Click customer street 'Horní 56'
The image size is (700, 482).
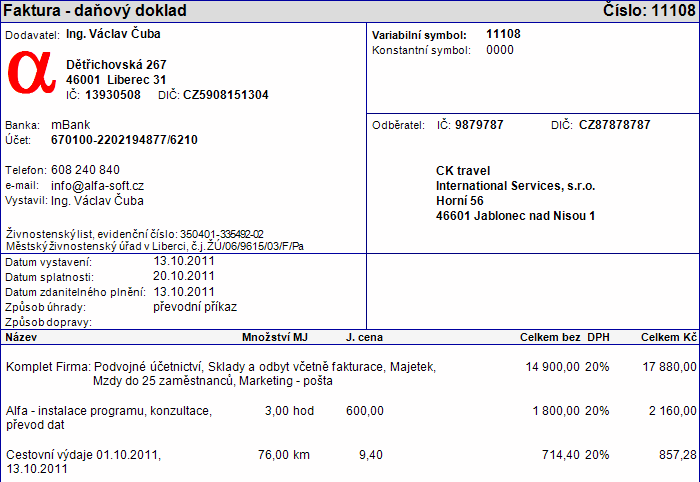point(460,201)
